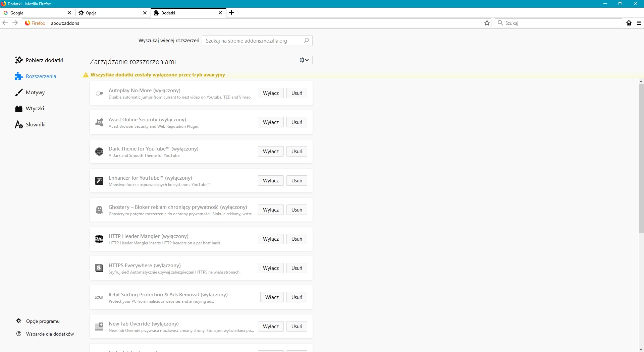The height and width of the screenshot is (352, 644).
Task: Click the warning triangle icon
Action: pyautogui.click(x=86, y=75)
